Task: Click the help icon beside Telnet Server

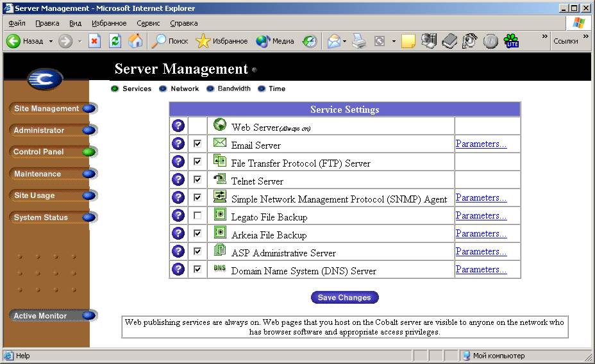Action: (x=178, y=180)
